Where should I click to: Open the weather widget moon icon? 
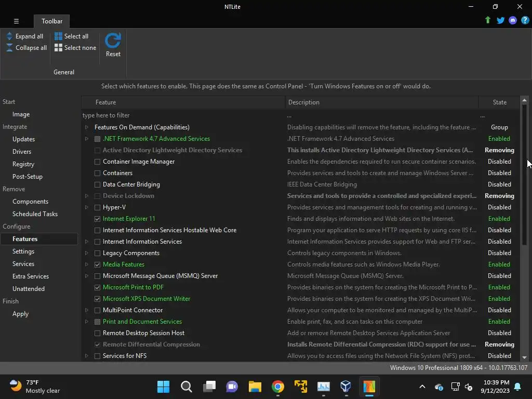pyautogui.click(x=16, y=386)
